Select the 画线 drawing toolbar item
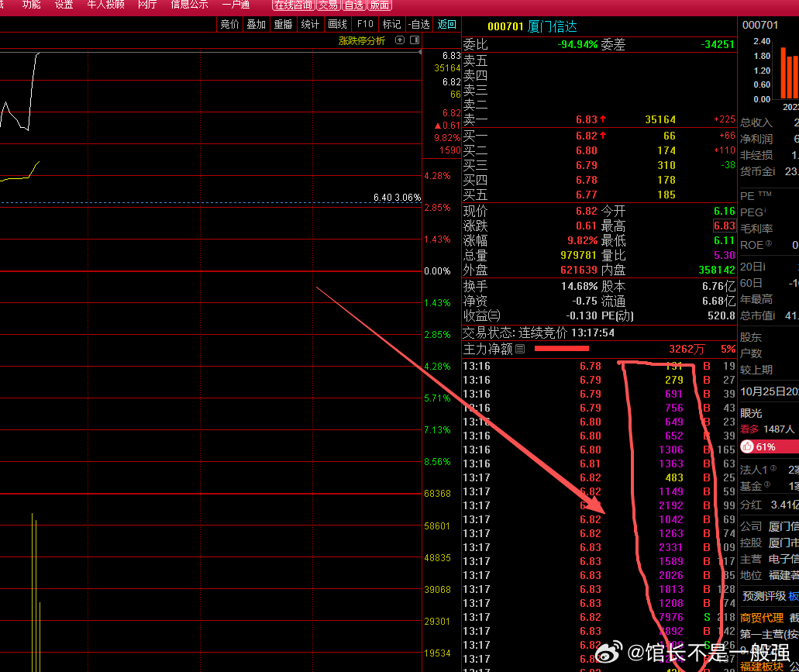Screen dimensions: 799x672 click(337, 25)
